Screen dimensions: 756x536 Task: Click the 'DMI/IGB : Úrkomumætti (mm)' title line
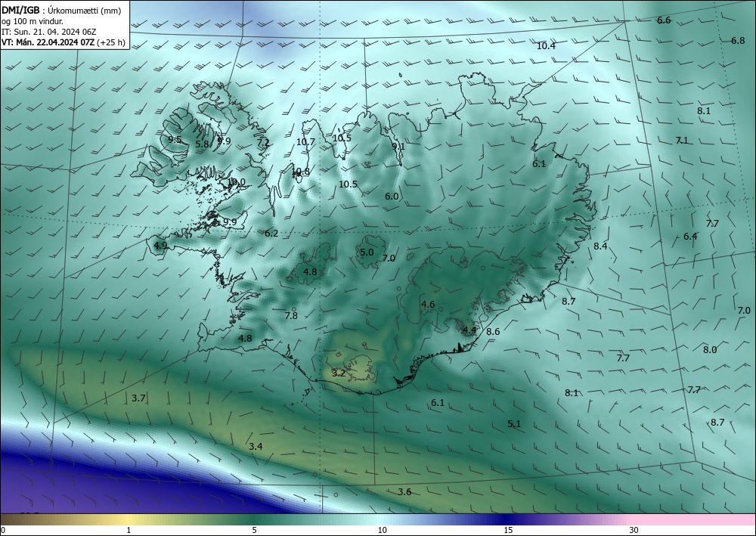(61, 11)
